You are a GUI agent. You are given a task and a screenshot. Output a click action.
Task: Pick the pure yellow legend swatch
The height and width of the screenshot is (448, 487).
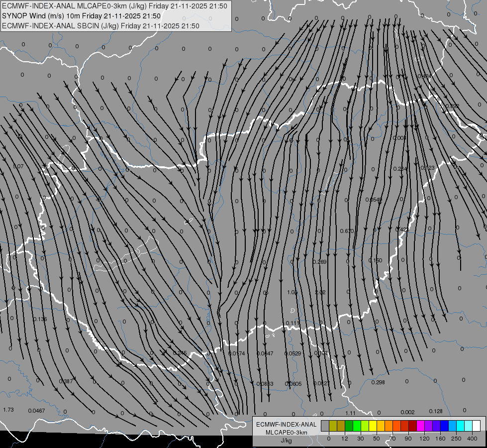click(373, 426)
